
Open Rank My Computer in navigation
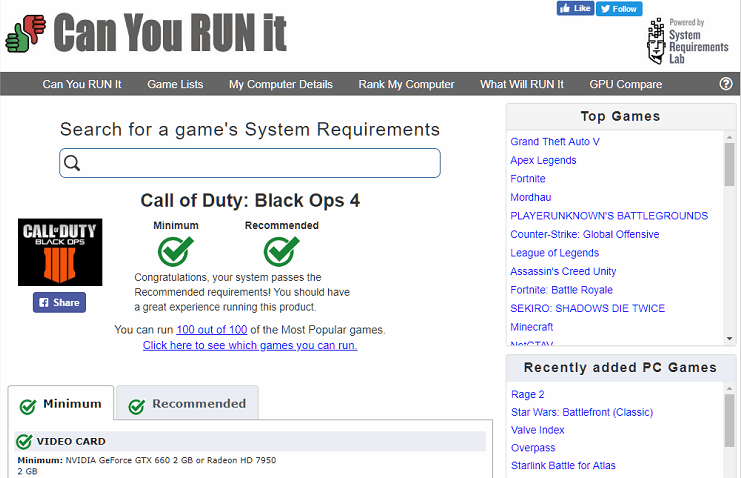[x=406, y=84]
